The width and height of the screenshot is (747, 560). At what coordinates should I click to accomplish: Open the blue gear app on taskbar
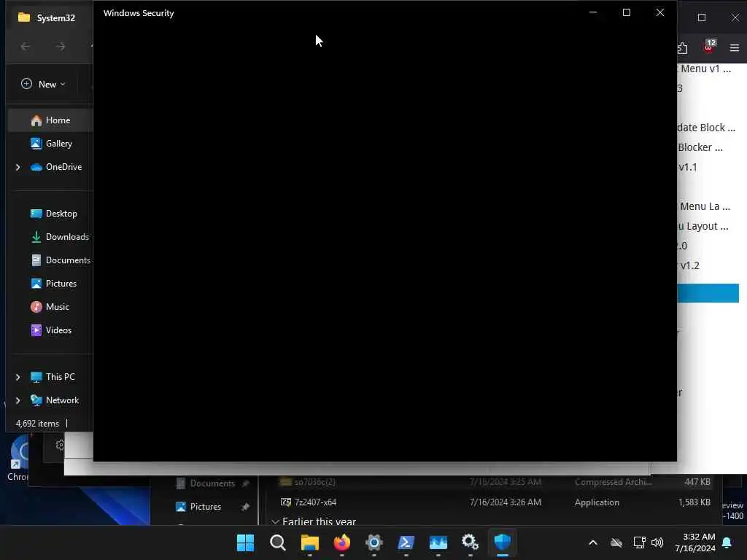coord(374,542)
